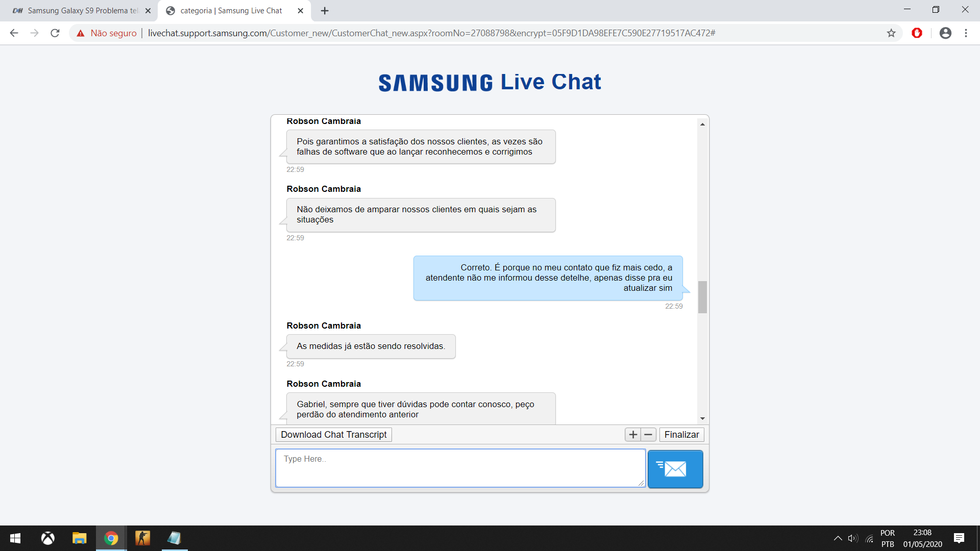980x551 pixels.
Task: Open the Windows Action Center notifications
Action: tap(959, 538)
